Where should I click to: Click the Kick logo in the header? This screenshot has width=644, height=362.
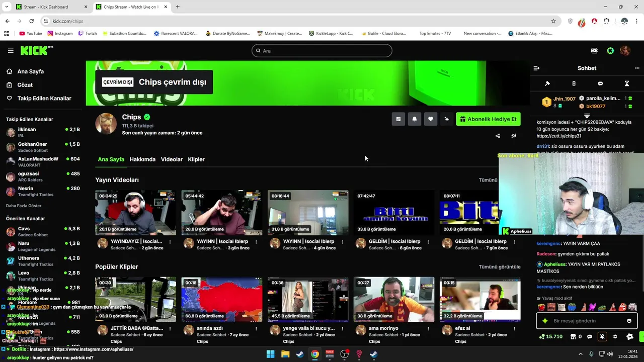[36, 50]
